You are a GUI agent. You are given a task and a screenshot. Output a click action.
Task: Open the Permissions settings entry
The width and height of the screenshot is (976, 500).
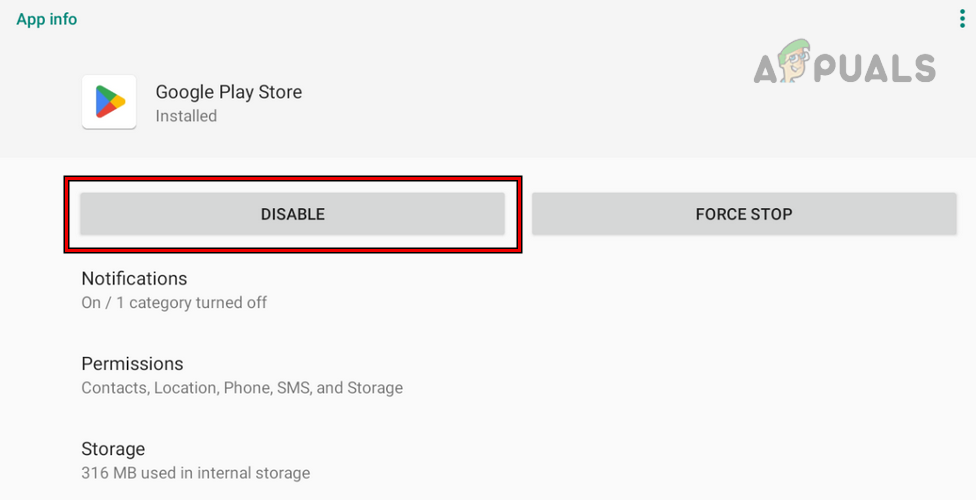click(x=242, y=374)
